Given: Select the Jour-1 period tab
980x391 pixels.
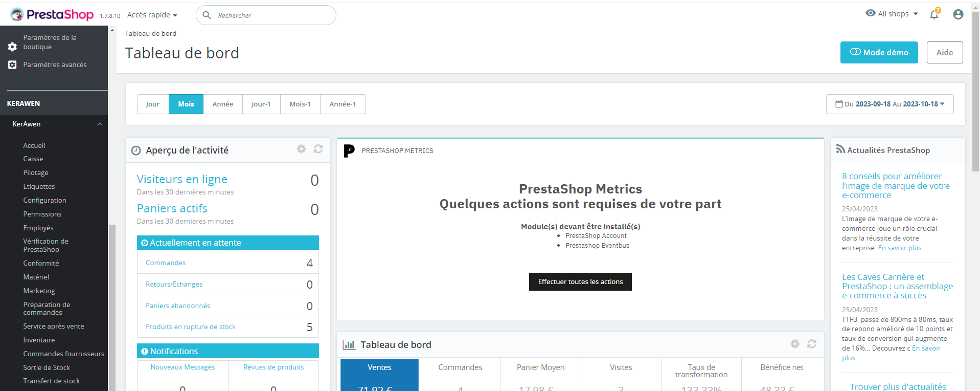Looking at the screenshot, I should (x=261, y=104).
